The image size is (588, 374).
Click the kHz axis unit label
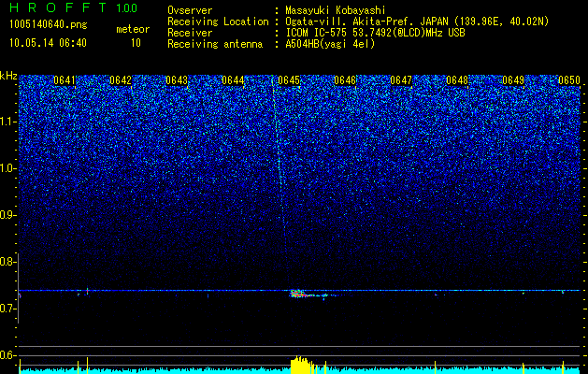pyautogui.click(x=8, y=76)
